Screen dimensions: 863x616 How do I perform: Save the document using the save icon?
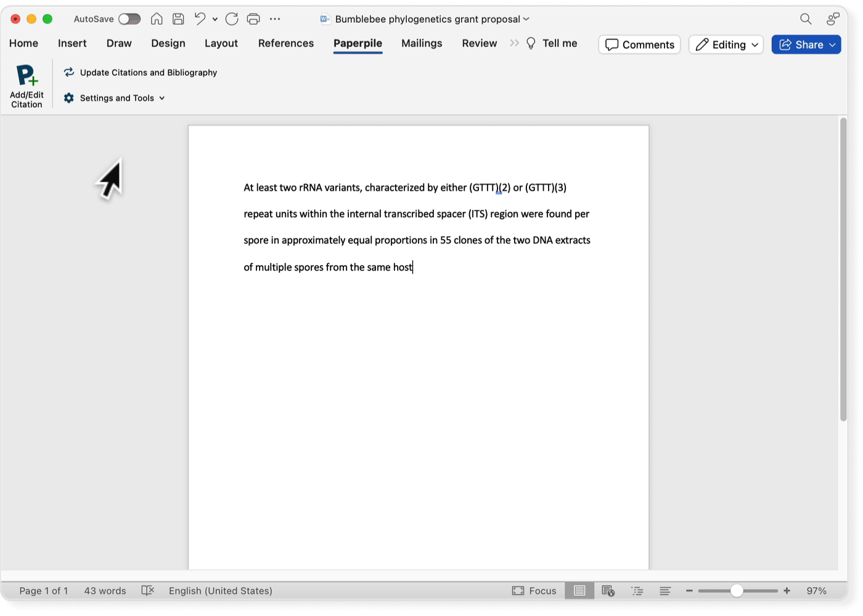click(x=178, y=18)
